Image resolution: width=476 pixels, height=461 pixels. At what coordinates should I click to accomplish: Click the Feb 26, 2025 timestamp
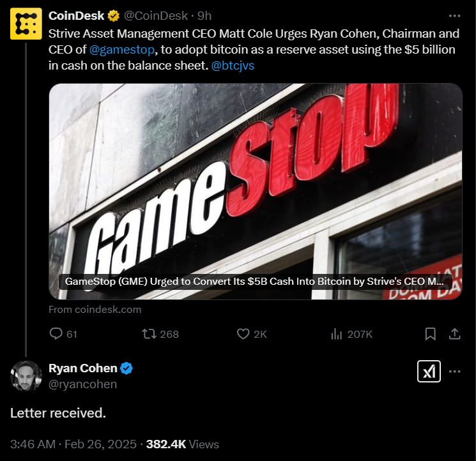pos(100,444)
